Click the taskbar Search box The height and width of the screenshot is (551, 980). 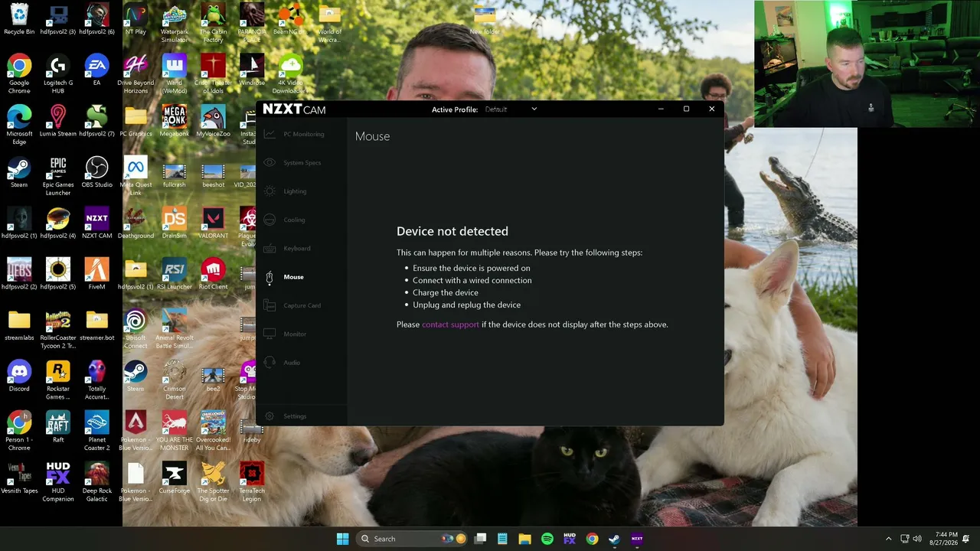pyautogui.click(x=412, y=539)
